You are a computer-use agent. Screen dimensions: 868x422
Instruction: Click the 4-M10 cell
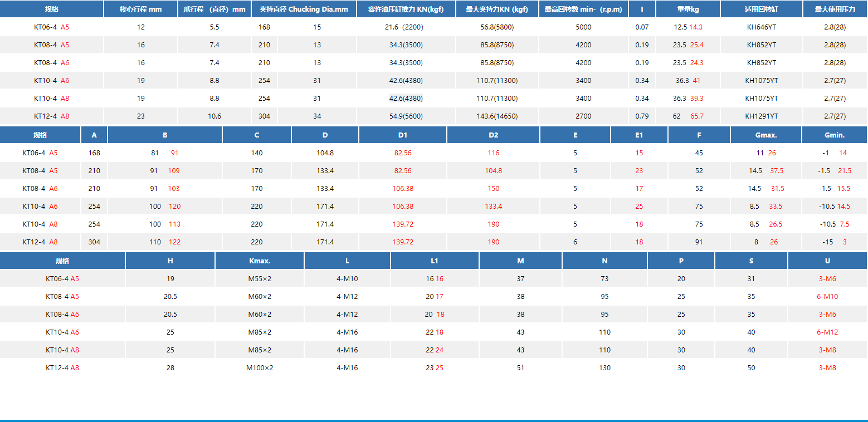[347, 278]
